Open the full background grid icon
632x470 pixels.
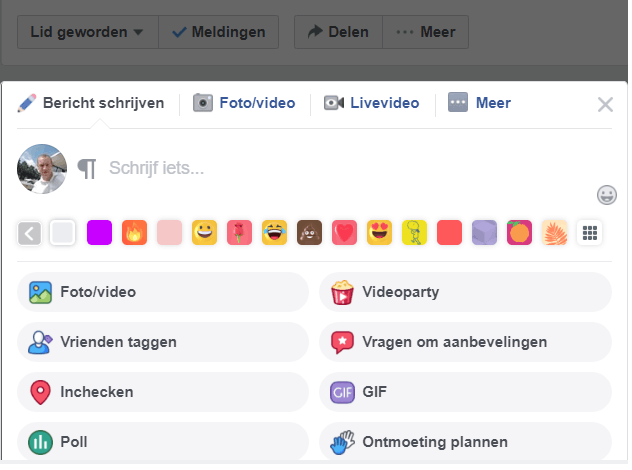tap(590, 233)
